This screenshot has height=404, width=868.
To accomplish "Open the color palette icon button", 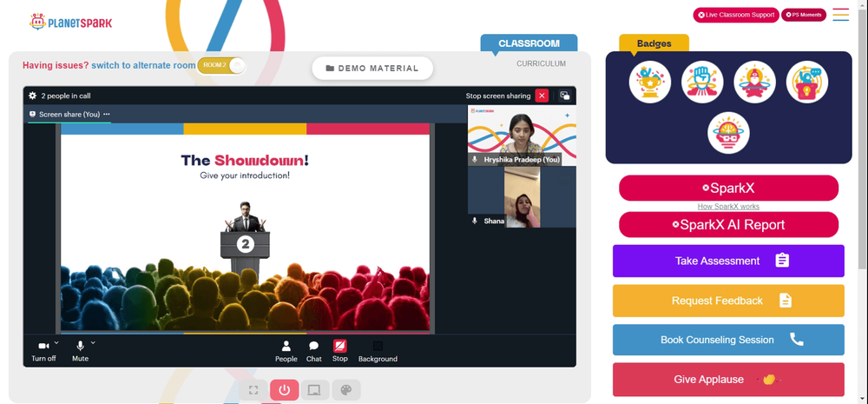I will (x=346, y=390).
